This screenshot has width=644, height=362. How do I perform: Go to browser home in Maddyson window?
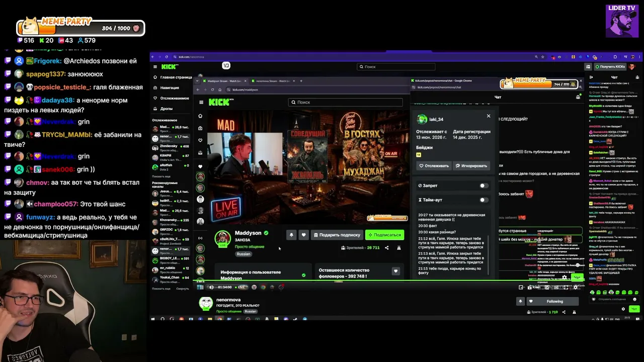point(219,89)
